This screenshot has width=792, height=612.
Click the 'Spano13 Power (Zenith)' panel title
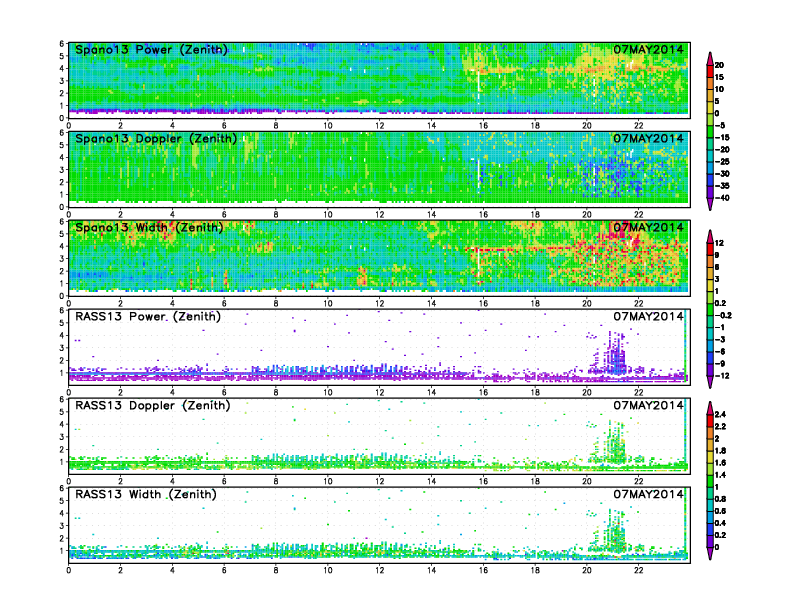[x=151, y=50]
